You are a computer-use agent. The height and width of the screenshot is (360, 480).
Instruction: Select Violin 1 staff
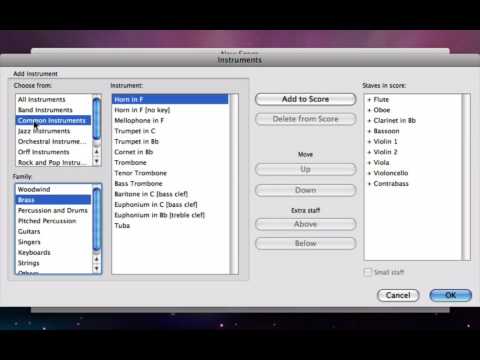(x=413, y=141)
